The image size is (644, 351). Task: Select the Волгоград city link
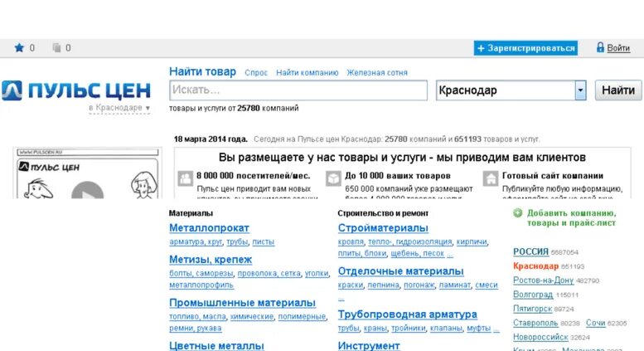click(x=533, y=295)
